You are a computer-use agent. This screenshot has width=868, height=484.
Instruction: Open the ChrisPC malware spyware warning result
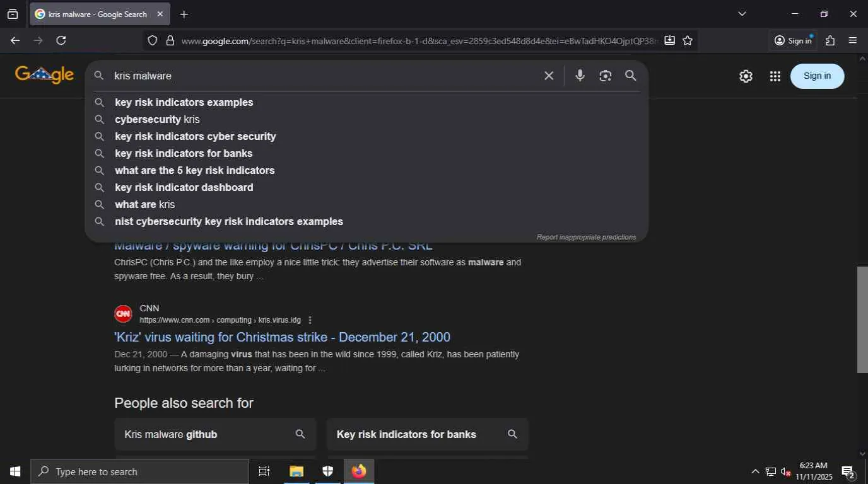coord(273,246)
